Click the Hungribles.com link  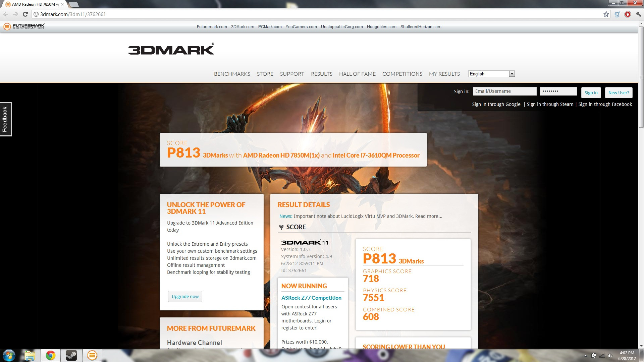[x=381, y=27]
